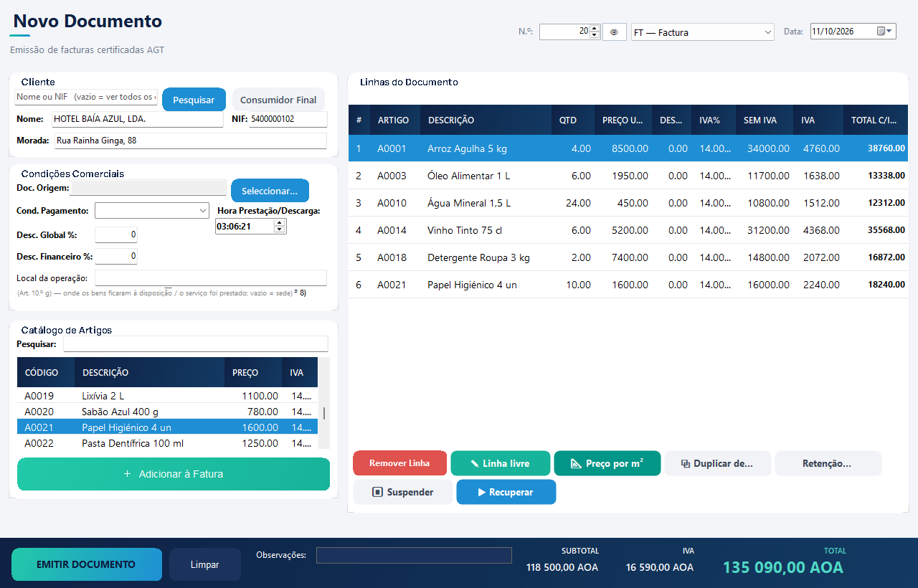The height and width of the screenshot is (588, 918).
Task: Suspend the current document with Suspender
Action: coord(403,493)
